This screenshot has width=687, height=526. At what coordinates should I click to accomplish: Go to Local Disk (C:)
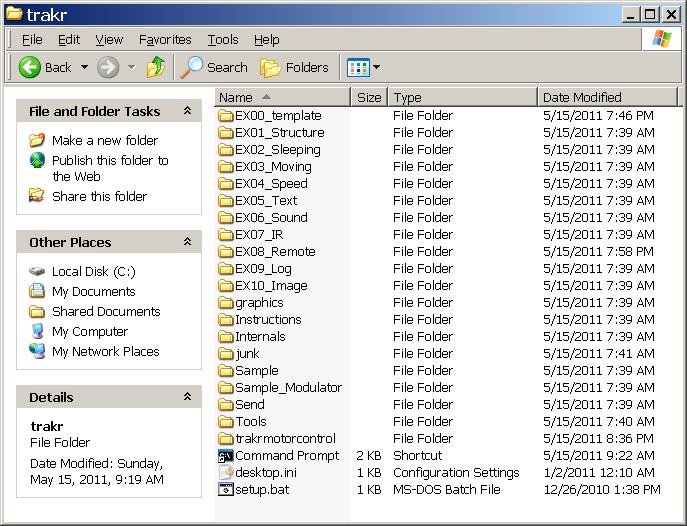(x=94, y=272)
